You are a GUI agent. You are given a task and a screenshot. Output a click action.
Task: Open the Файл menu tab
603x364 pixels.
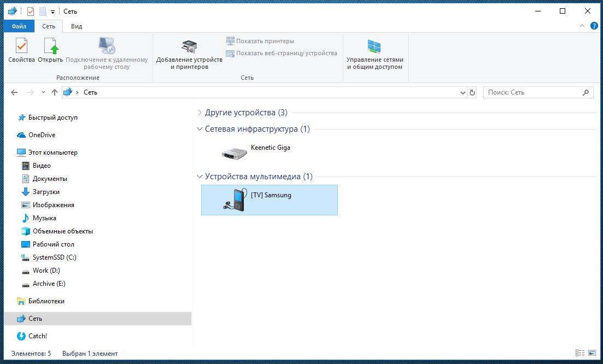click(x=19, y=26)
